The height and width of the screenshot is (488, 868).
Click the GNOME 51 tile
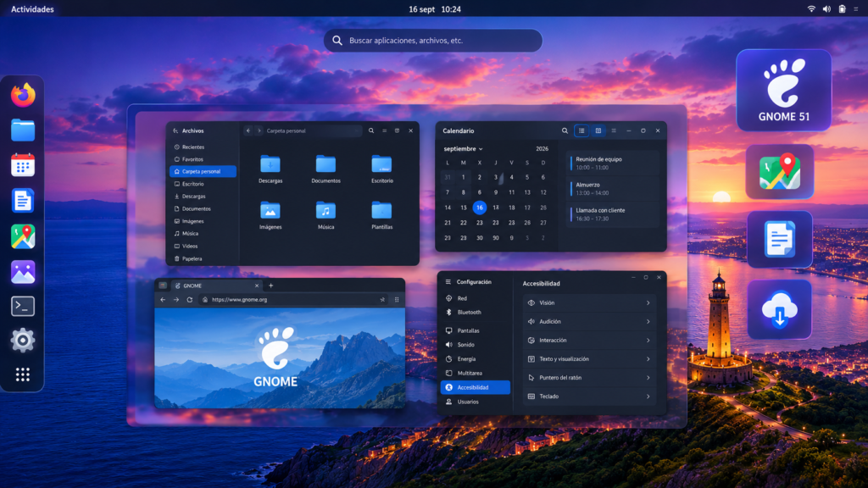pyautogui.click(x=783, y=90)
